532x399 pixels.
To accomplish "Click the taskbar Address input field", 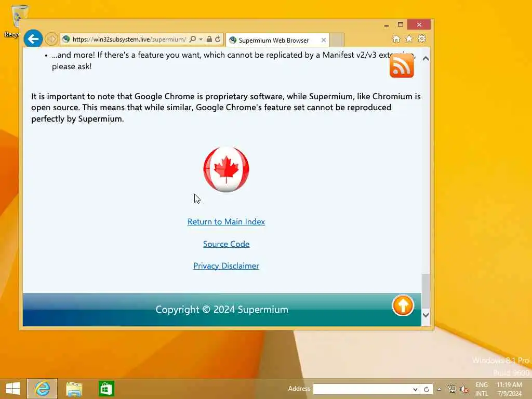I will coord(362,389).
